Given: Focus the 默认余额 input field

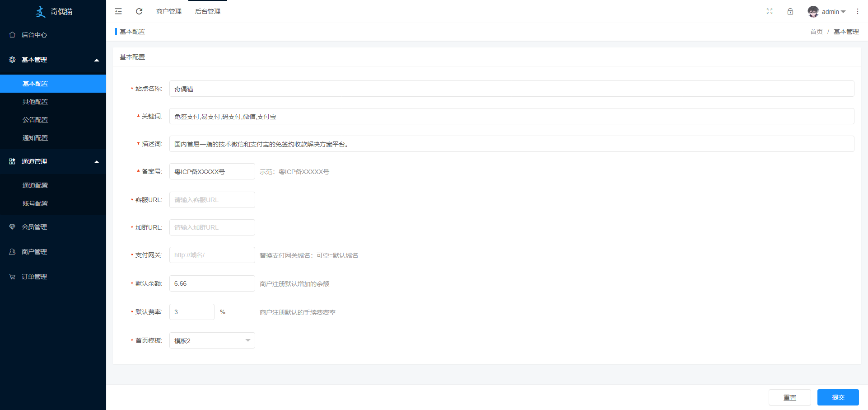Looking at the screenshot, I should click(x=212, y=283).
